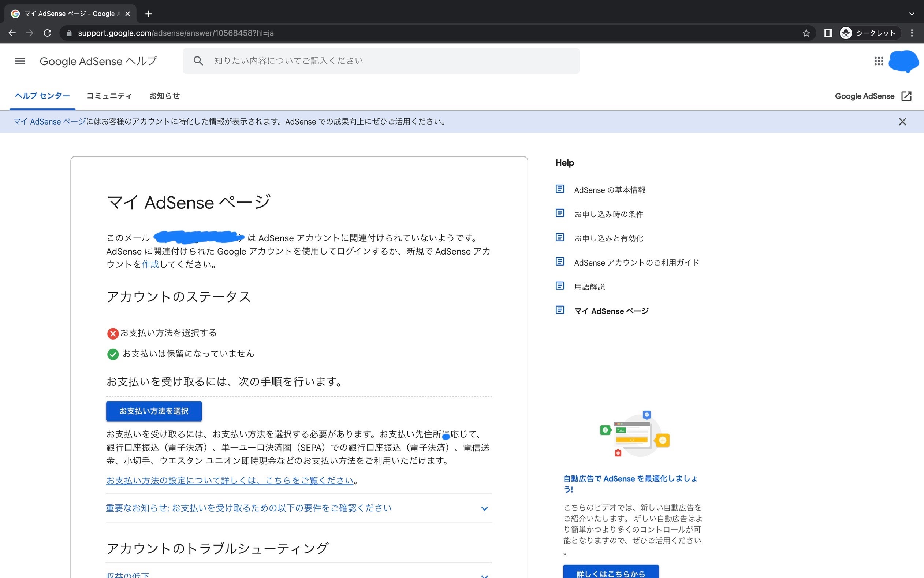The image size is (924, 578).
Task: Click the article icon for お申し込み時の条件
Action: pyautogui.click(x=560, y=213)
